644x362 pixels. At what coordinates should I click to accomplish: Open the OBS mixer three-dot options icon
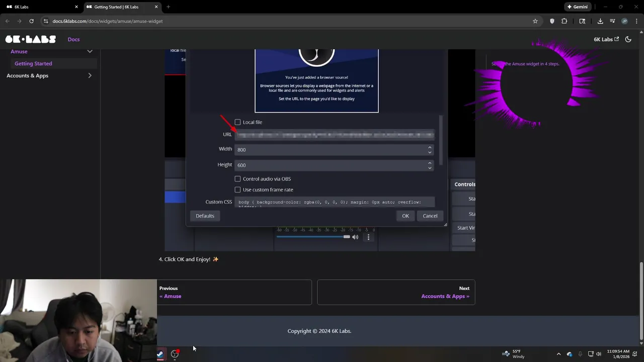[x=368, y=237]
